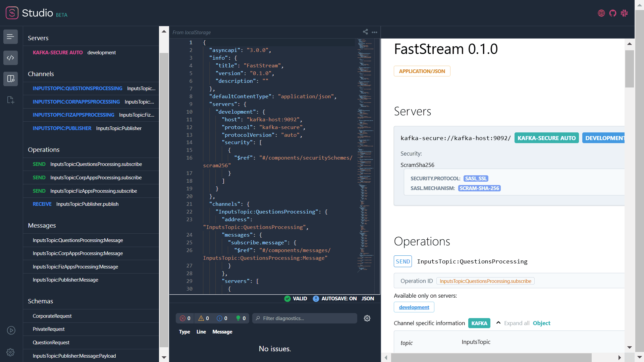Click the KAFKA binding badge
Image resolution: width=644 pixels, height=362 pixels.
pyautogui.click(x=479, y=323)
